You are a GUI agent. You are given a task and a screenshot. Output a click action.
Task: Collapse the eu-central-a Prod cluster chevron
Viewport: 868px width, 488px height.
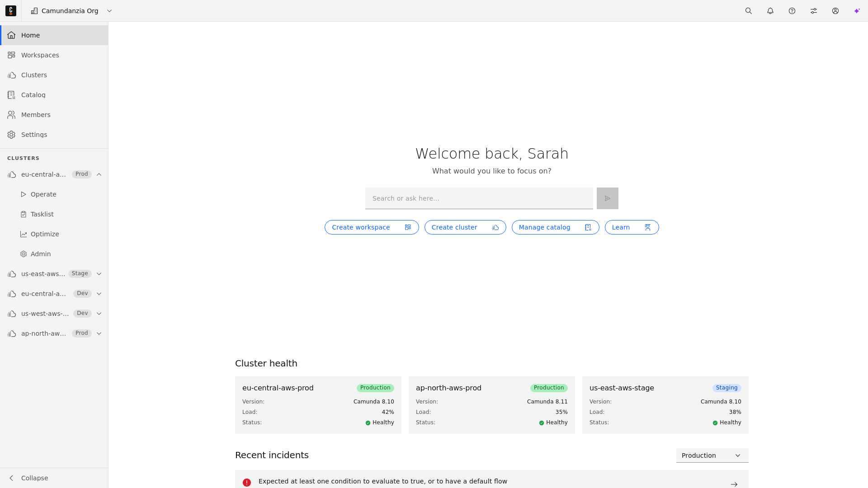pos(99,174)
